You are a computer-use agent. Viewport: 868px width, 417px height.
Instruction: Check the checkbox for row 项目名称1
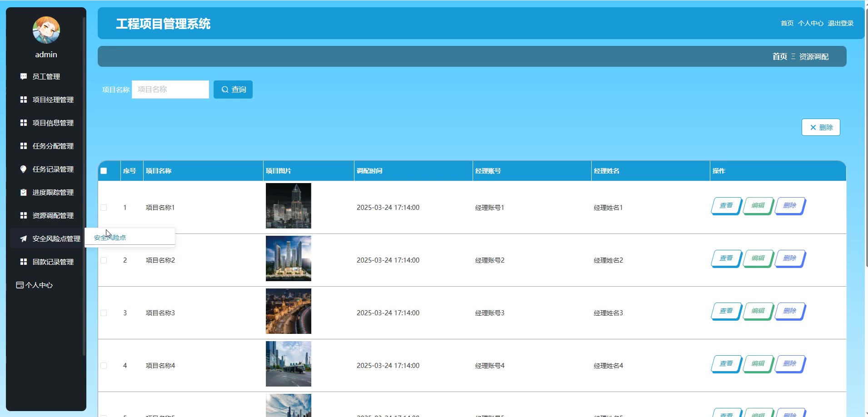(104, 208)
